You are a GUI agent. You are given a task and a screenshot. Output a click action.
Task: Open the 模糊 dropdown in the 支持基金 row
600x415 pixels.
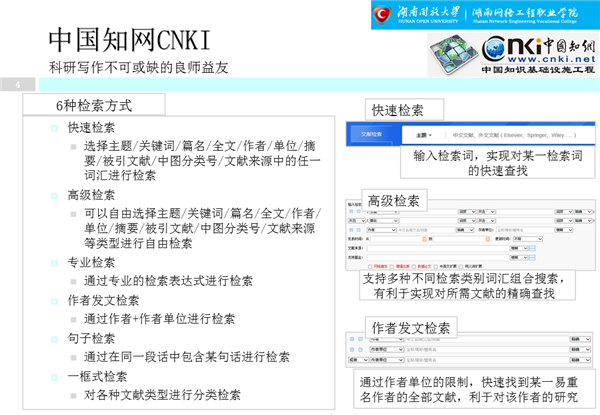(x=518, y=257)
